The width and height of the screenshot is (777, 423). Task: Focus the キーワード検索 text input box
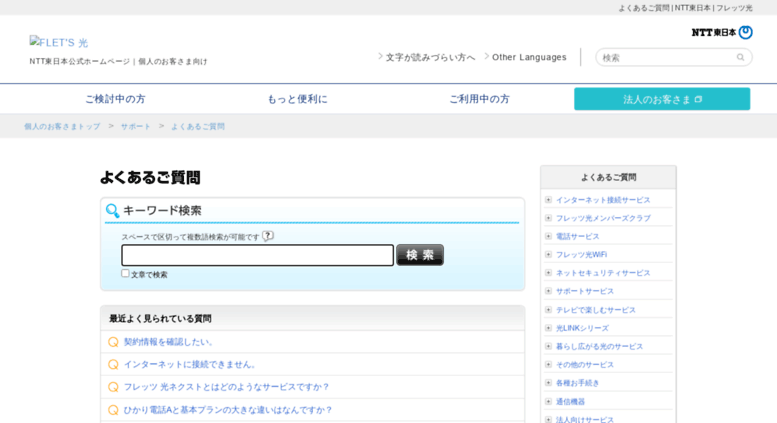click(x=258, y=255)
